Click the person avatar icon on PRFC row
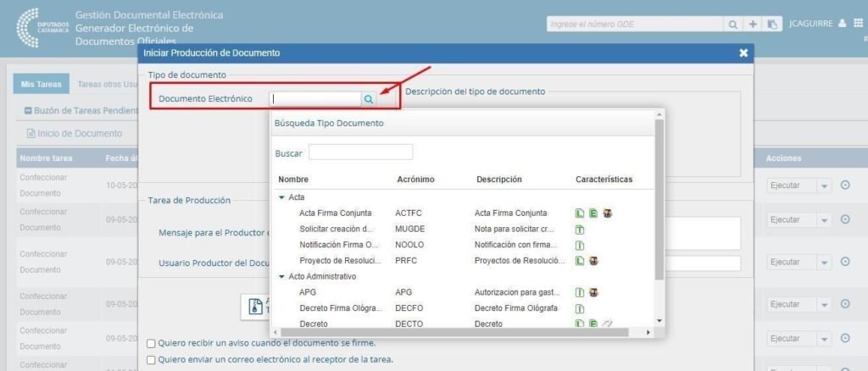The width and height of the screenshot is (868, 371). 593,260
